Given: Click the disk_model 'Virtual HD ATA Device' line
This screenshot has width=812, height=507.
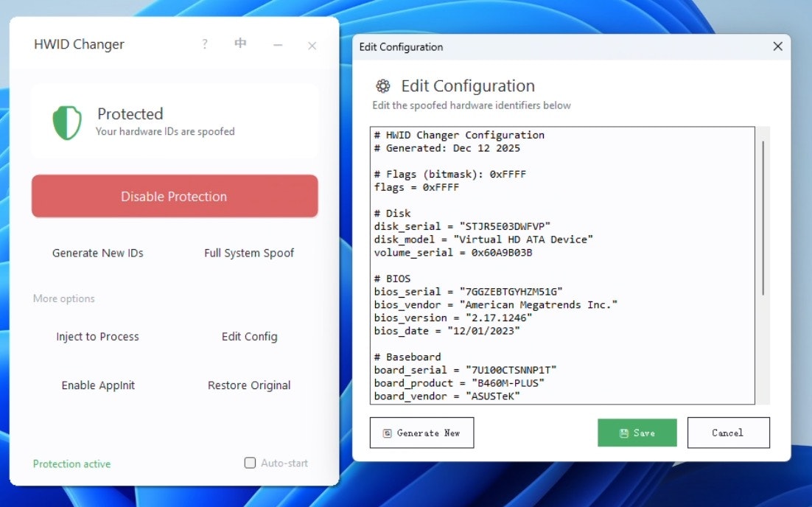Looking at the screenshot, I should point(483,239).
